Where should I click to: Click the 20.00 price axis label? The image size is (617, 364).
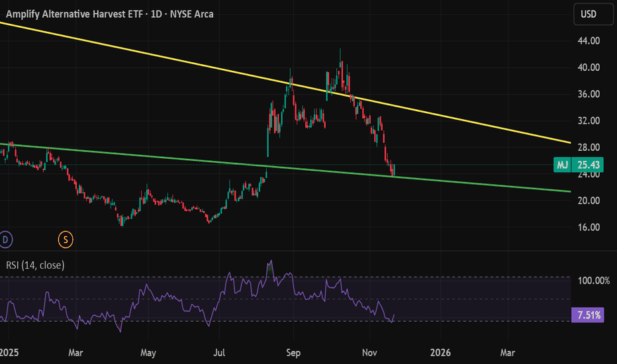pos(588,201)
